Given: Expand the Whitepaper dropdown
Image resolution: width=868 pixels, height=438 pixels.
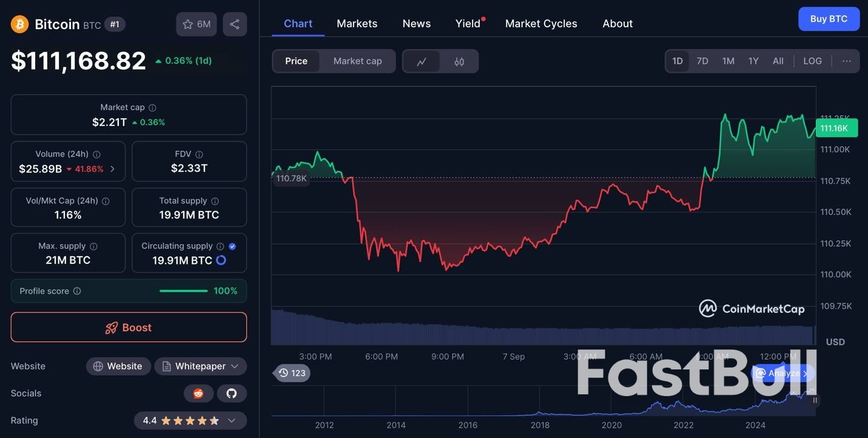Looking at the screenshot, I should coord(200,366).
